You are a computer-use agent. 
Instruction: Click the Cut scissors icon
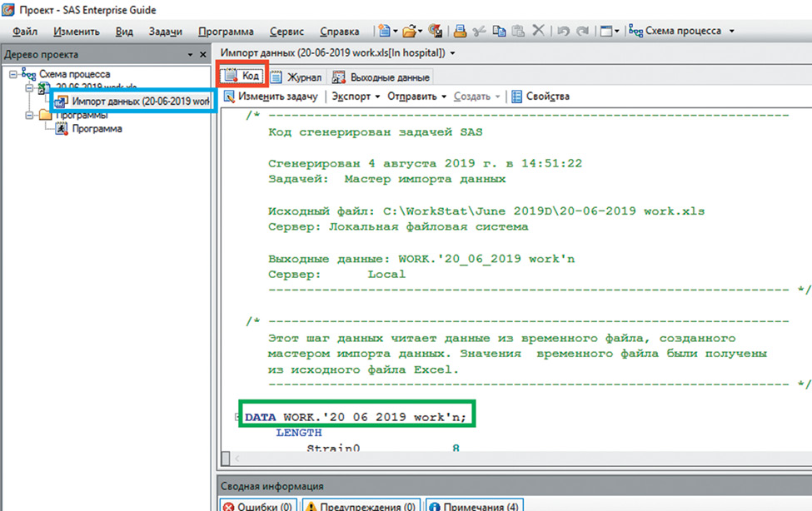coord(479,32)
